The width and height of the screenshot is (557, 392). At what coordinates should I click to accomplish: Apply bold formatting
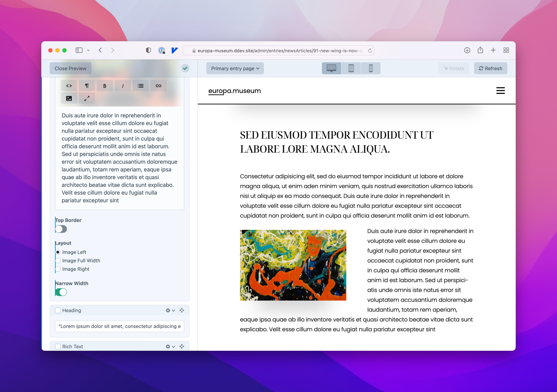coord(105,86)
